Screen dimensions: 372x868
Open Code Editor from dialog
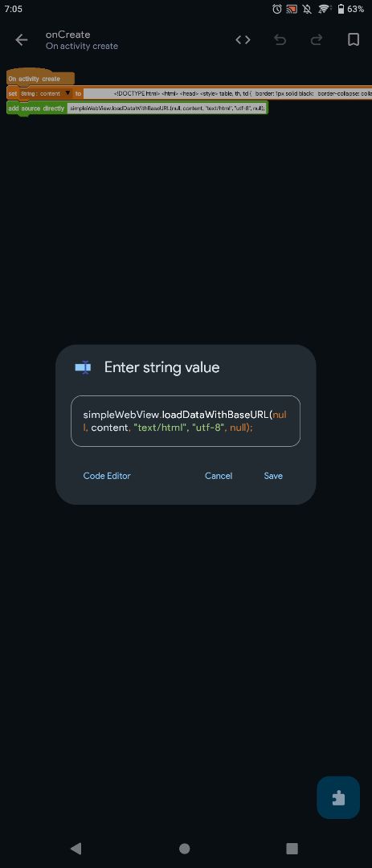[x=107, y=476]
